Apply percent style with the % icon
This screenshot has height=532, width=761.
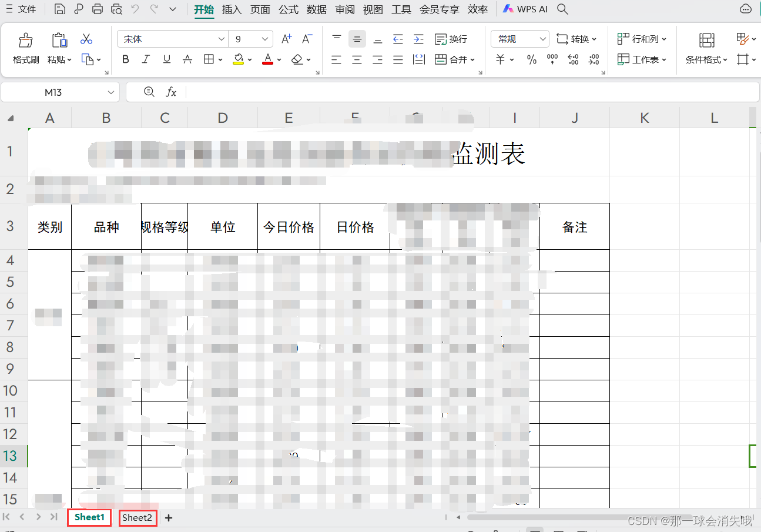pyautogui.click(x=531, y=59)
